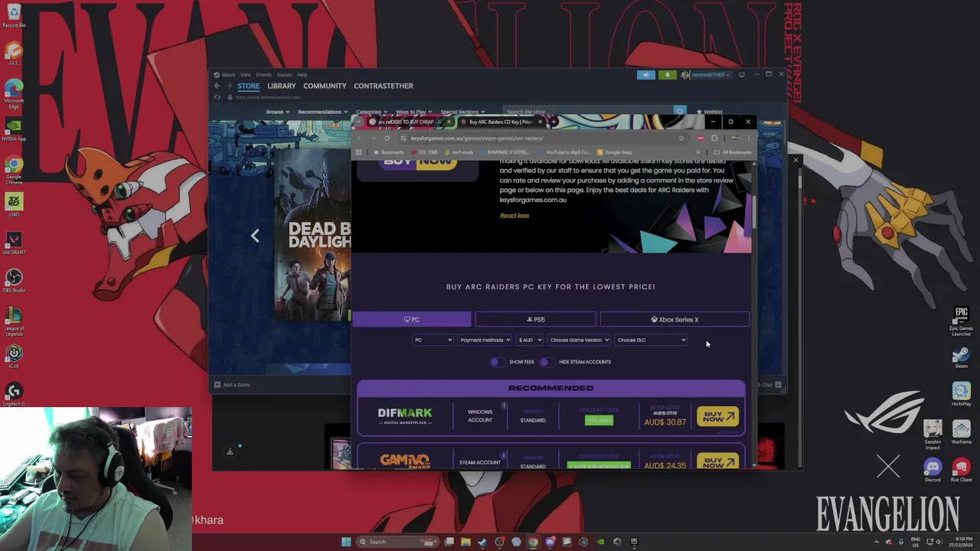Click the Steam store search magnifier button
This screenshot has height=551, width=980.
click(x=679, y=112)
